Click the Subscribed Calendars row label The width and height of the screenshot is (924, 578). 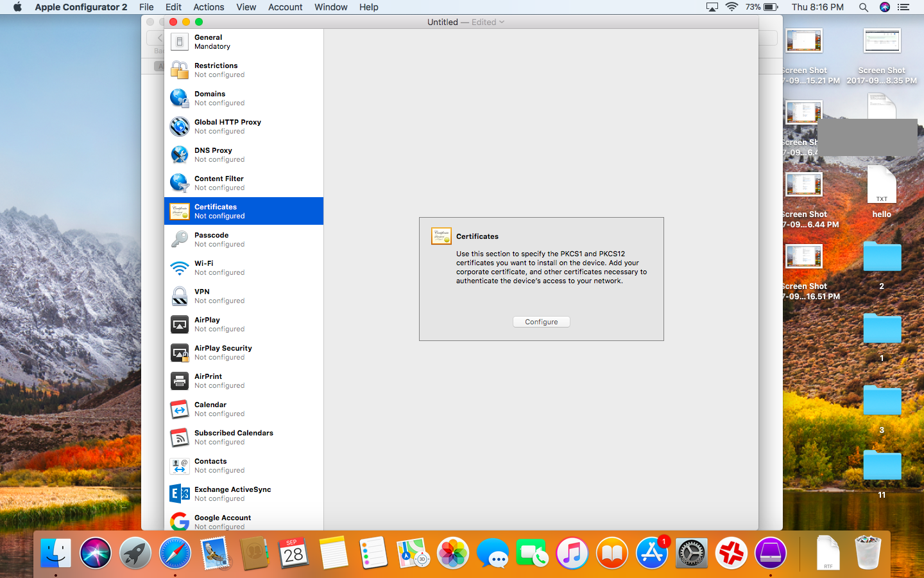[234, 433]
